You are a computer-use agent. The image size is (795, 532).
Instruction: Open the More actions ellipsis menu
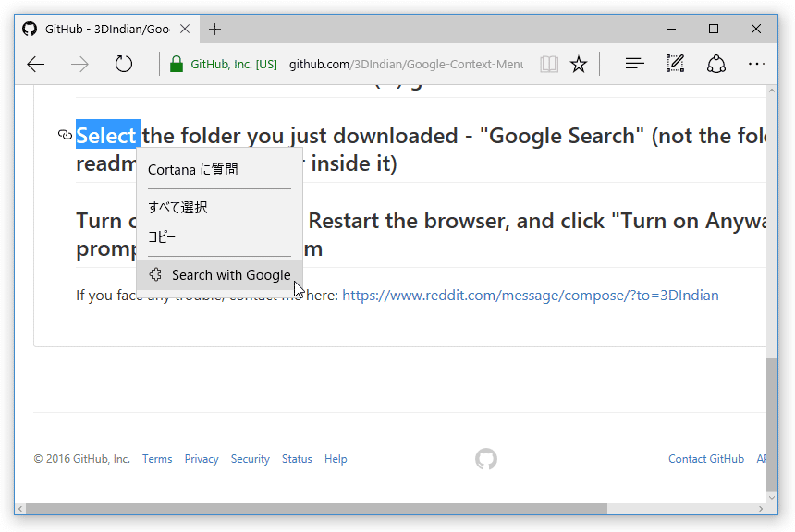point(757,64)
